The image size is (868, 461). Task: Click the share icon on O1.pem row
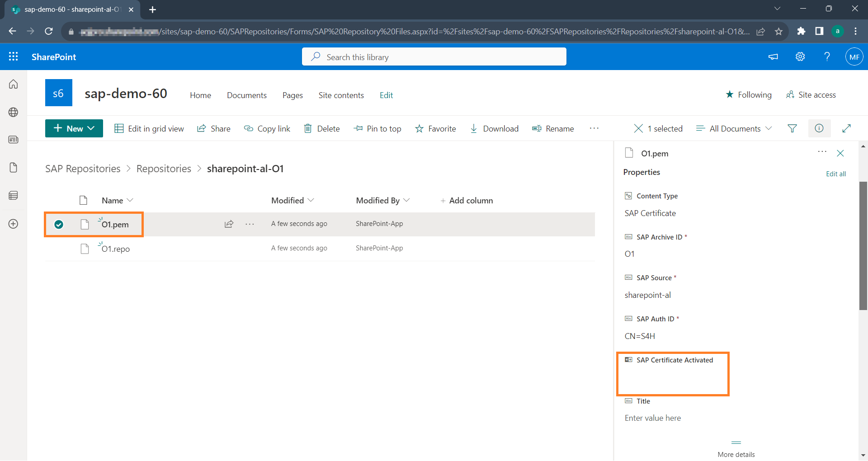coord(229,224)
